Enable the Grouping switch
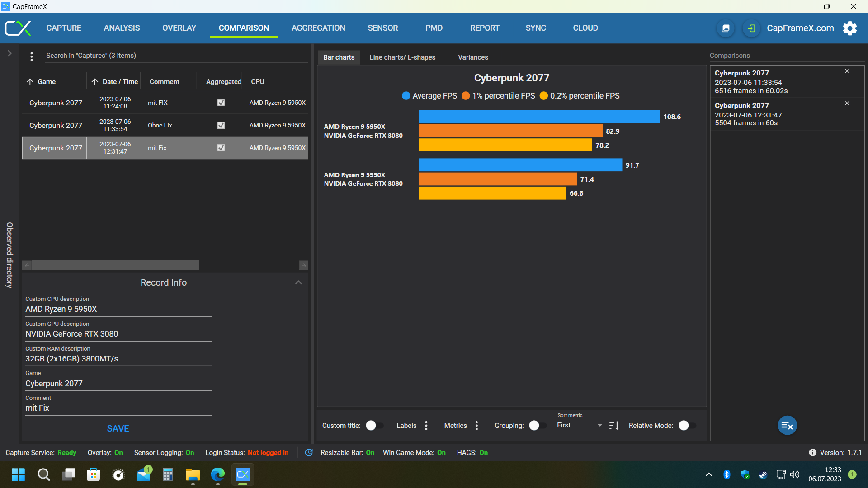Screen dimensions: 868x488 click(538, 426)
